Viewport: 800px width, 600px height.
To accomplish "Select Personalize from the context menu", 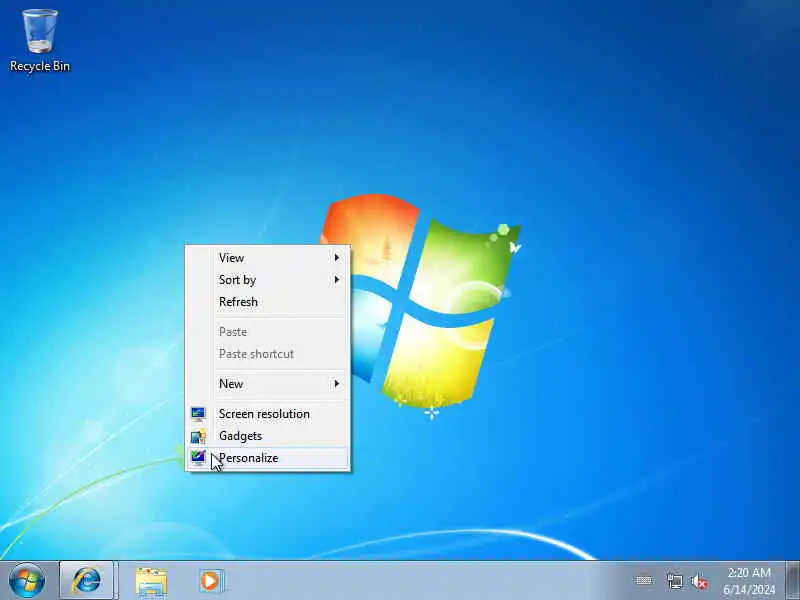I will click(x=268, y=458).
